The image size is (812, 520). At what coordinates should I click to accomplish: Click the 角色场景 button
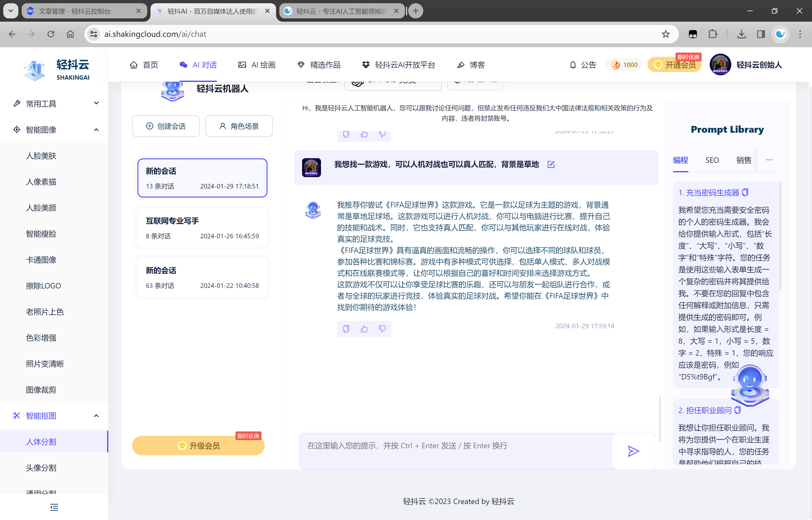coord(239,126)
